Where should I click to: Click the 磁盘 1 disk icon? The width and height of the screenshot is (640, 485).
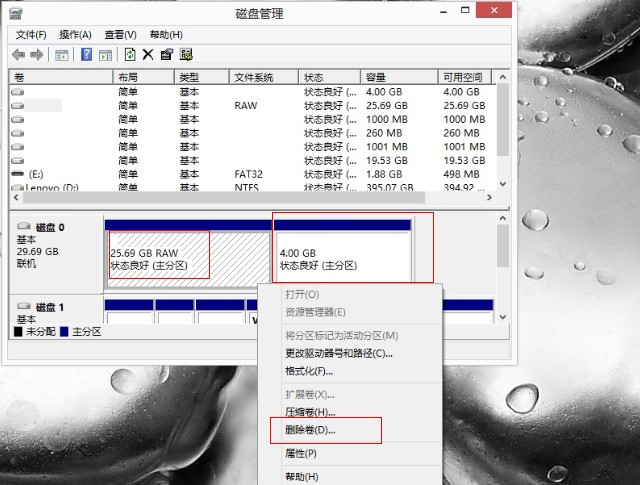coord(24,306)
